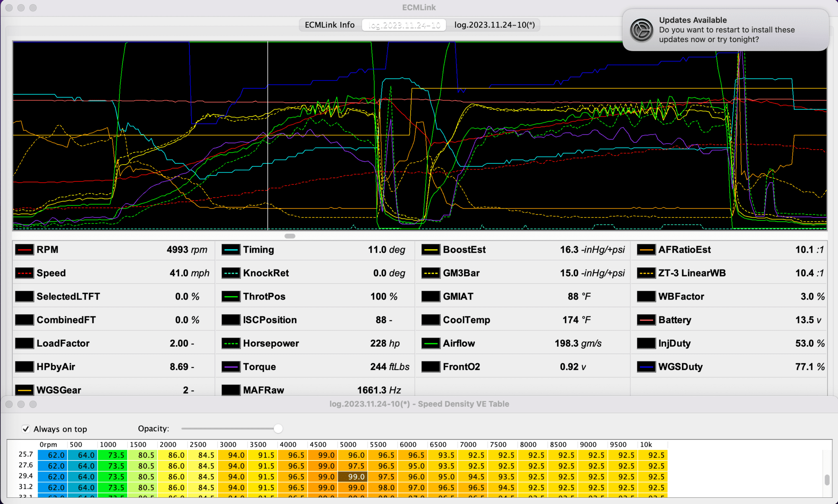Screen dimensions: 838x504
Task: Click the 5000 column header in VE table
Action: [x=348, y=445]
